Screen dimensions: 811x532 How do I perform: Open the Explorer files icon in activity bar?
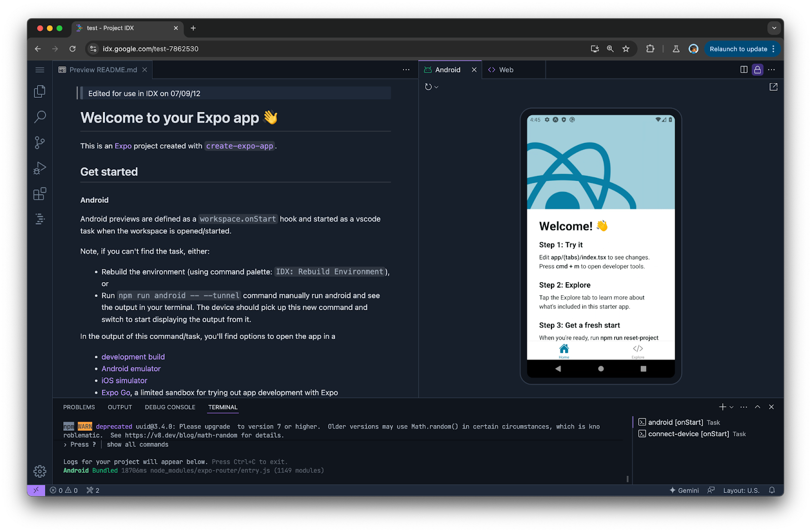click(40, 91)
